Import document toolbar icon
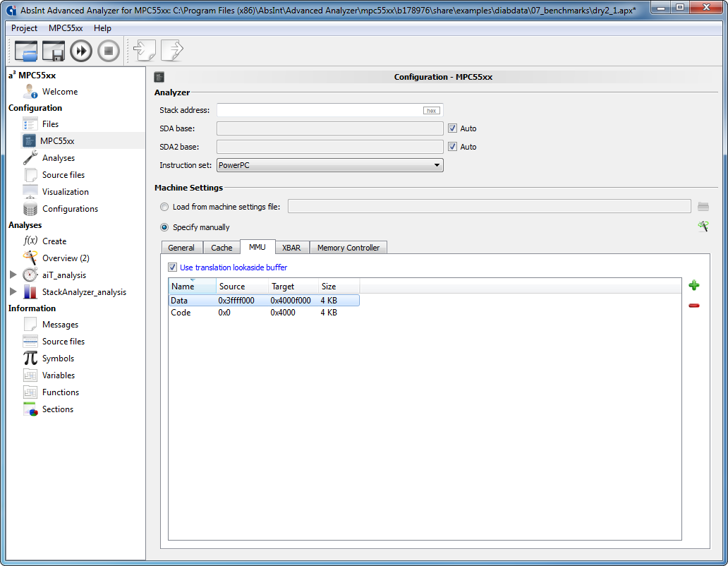This screenshot has width=728, height=566. (x=145, y=50)
